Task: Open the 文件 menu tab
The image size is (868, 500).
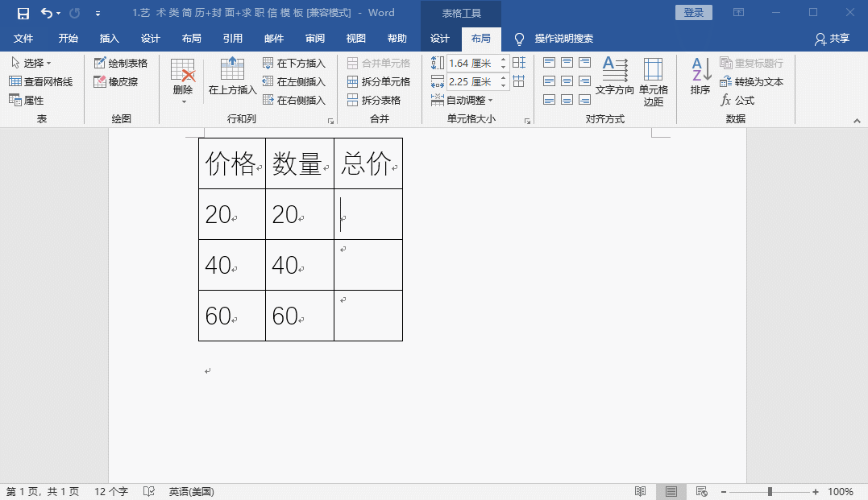Action: [x=23, y=38]
